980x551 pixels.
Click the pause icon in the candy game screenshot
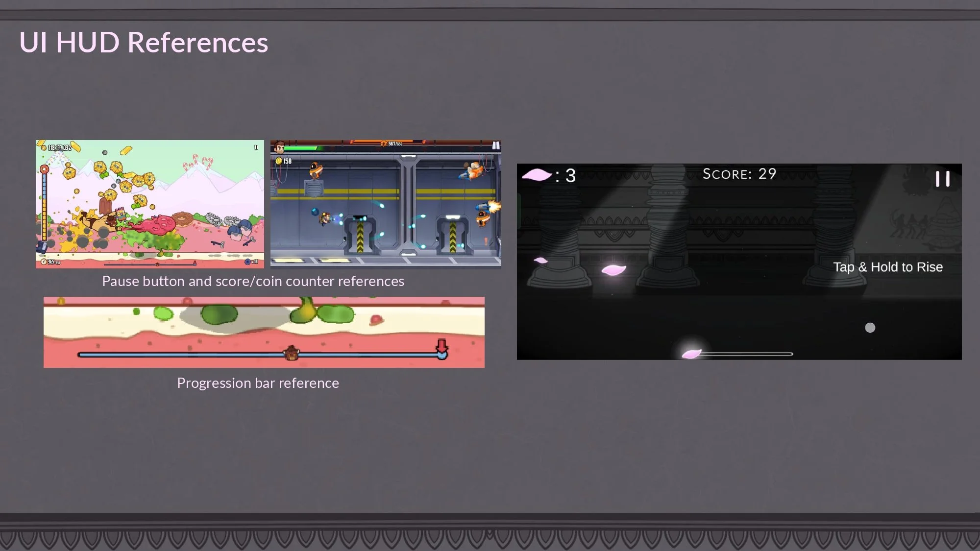pyautogui.click(x=256, y=147)
